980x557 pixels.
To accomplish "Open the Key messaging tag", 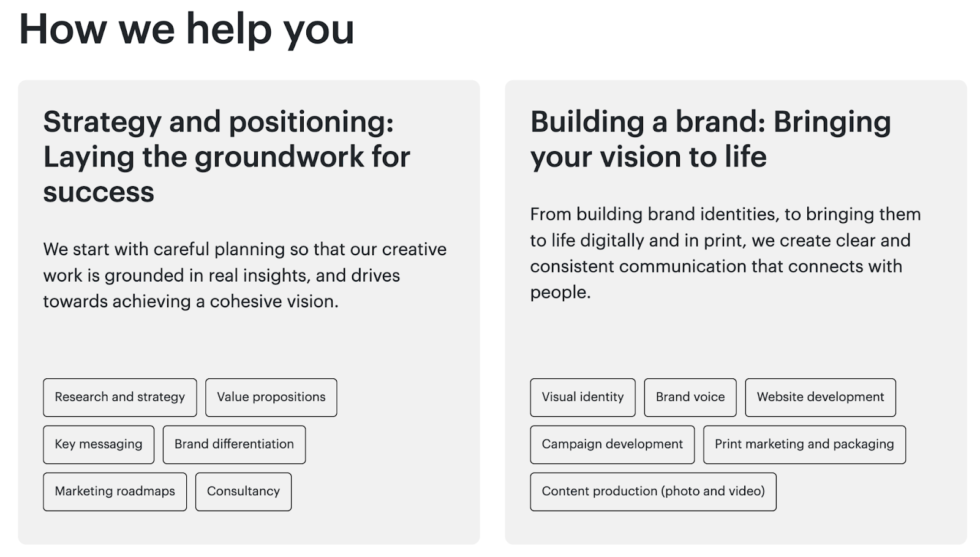I will [x=98, y=444].
